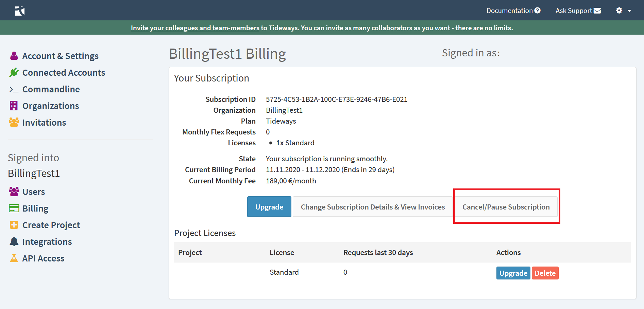Click the Documentation question mark icon
This screenshot has height=309, width=644.
[538, 11]
